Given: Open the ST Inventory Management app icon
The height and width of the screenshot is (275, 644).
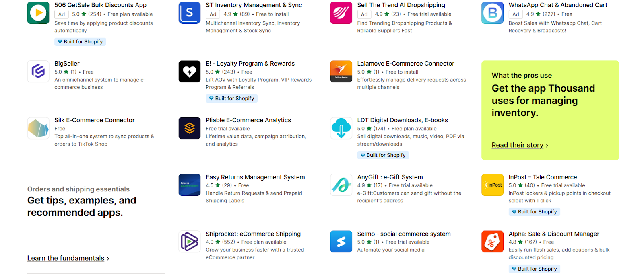Looking at the screenshot, I should [x=190, y=13].
